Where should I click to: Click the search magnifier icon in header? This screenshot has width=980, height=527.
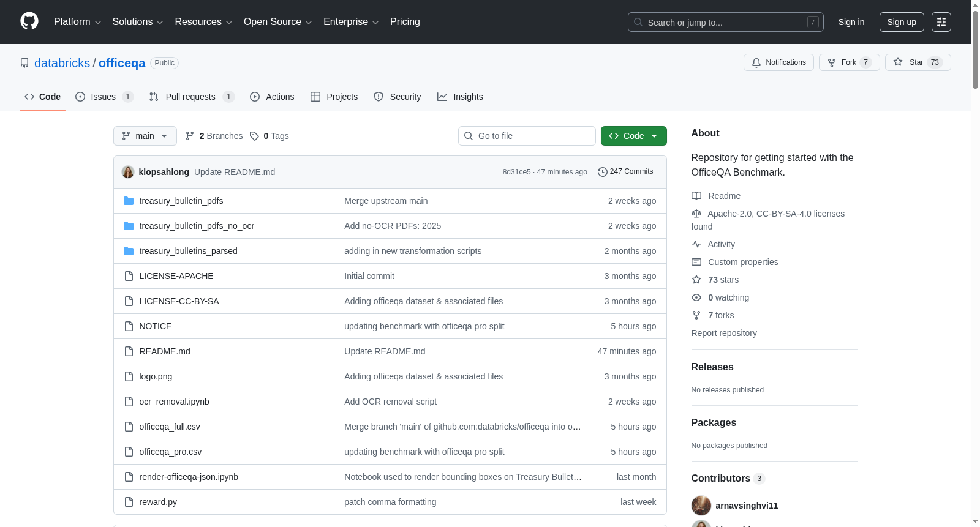638,22
